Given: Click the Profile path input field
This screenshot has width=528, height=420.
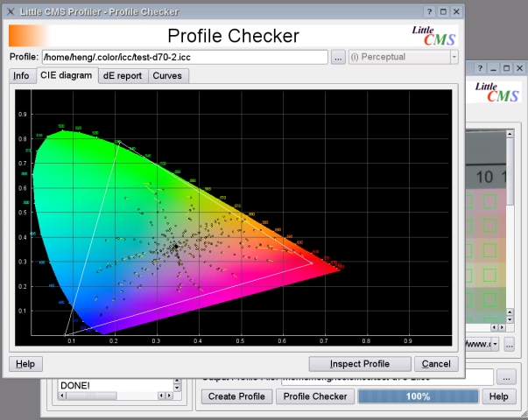Looking at the screenshot, I should click(185, 57).
